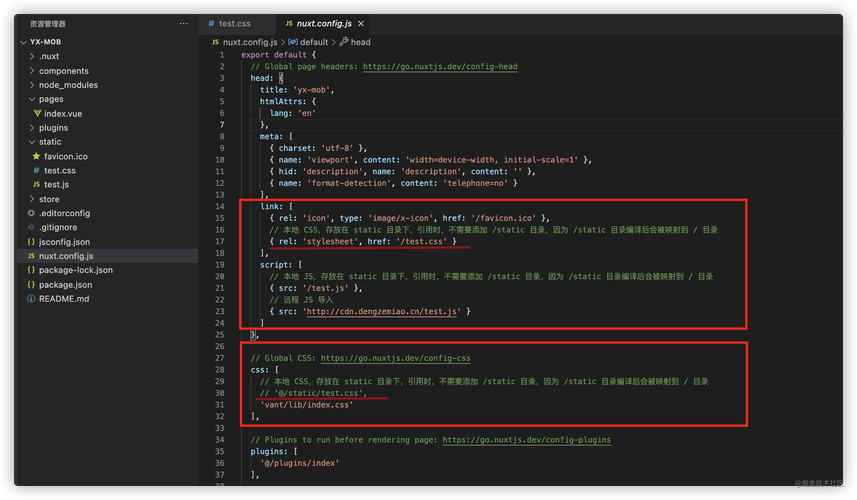The image size is (857, 500).
Task: Click line number 30 in the gutter
Action: pyautogui.click(x=220, y=393)
